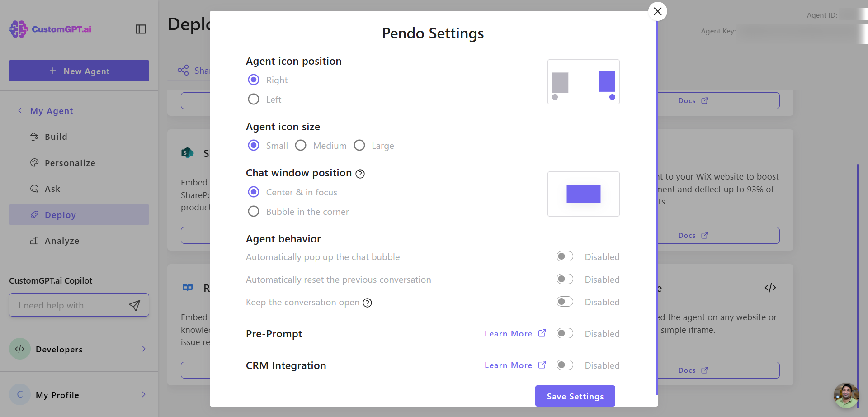The image size is (868, 417).
Task: Select Bubble in the corner option
Action: point(254,211)
